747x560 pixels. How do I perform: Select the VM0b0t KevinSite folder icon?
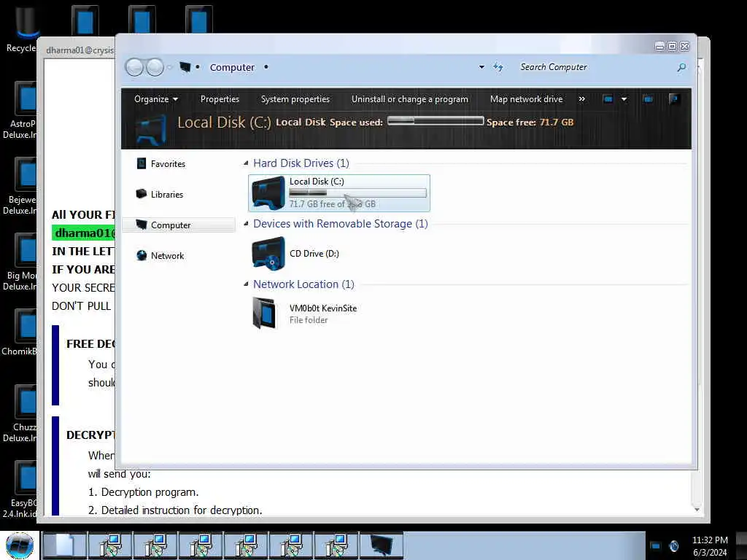click(x=264, y=313)
